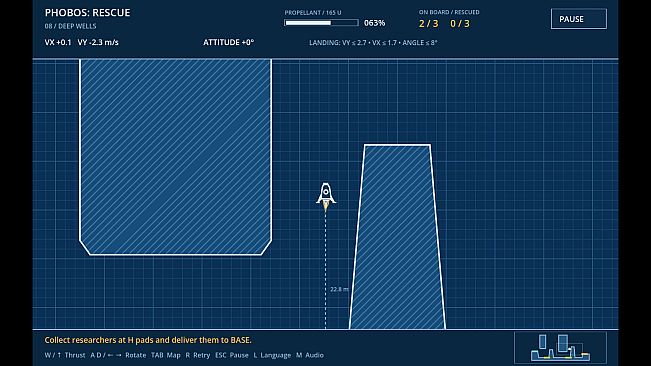Click the large hatched ceiling rock block
The image size is (651, 366).
pyautogui.click(x=175, y=157)
